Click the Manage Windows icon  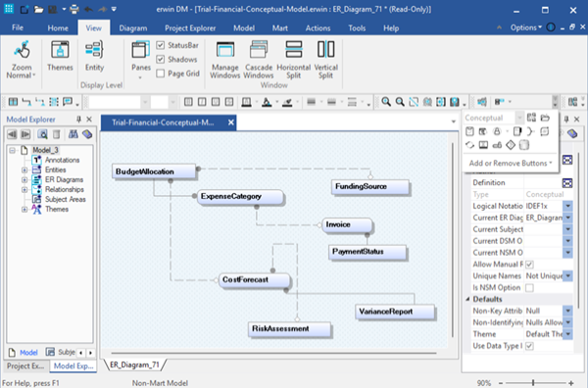point(225,59)
